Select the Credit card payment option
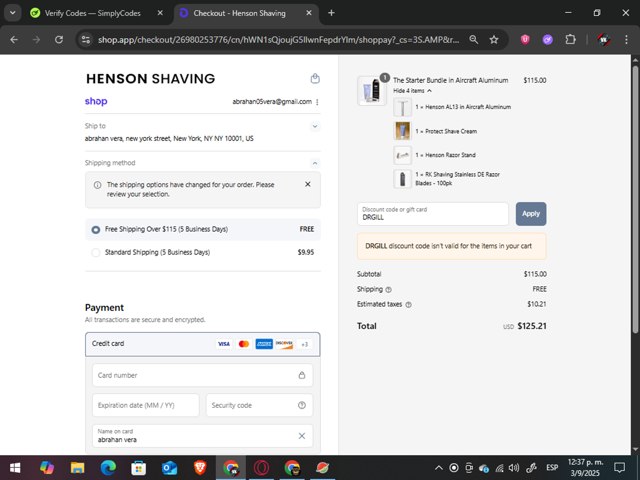Screen dimensions: 640x480 tap(203, 344)
